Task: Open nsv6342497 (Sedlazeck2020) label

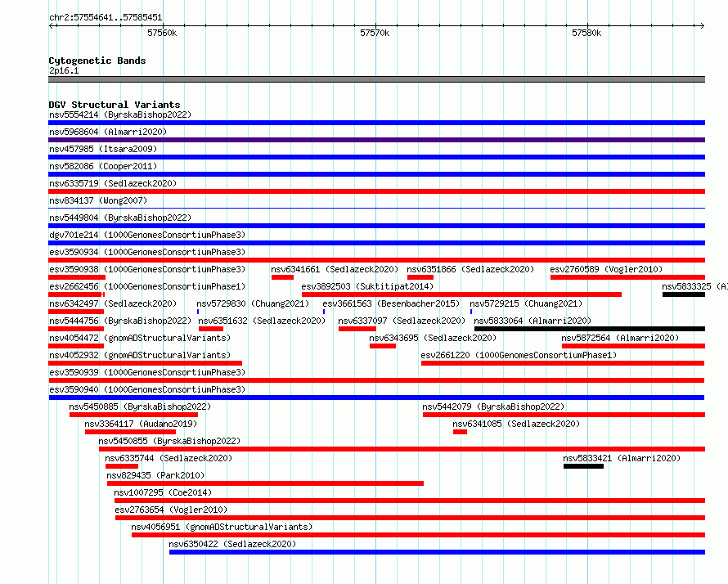Action: tap(113, 303)
